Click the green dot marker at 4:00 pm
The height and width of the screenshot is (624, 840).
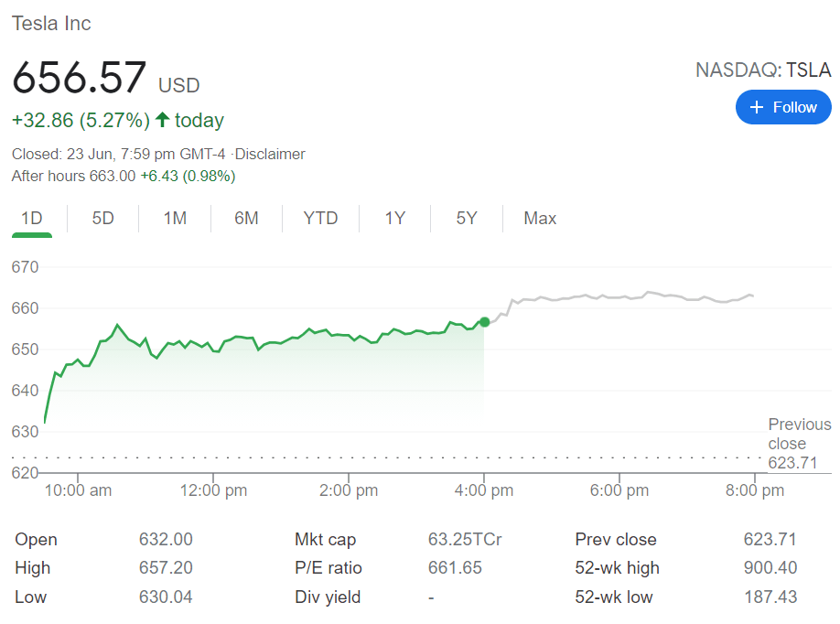484,322
